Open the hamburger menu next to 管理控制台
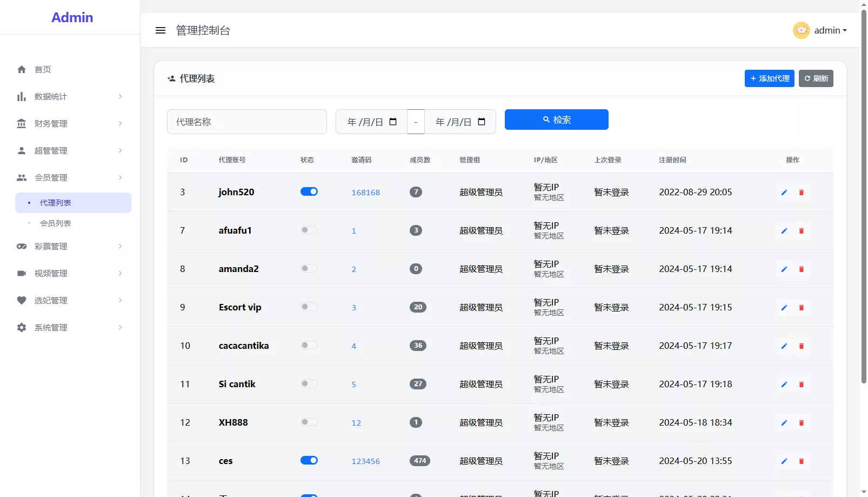Viewport: 868px width, 497px height. tap(161, 30)
